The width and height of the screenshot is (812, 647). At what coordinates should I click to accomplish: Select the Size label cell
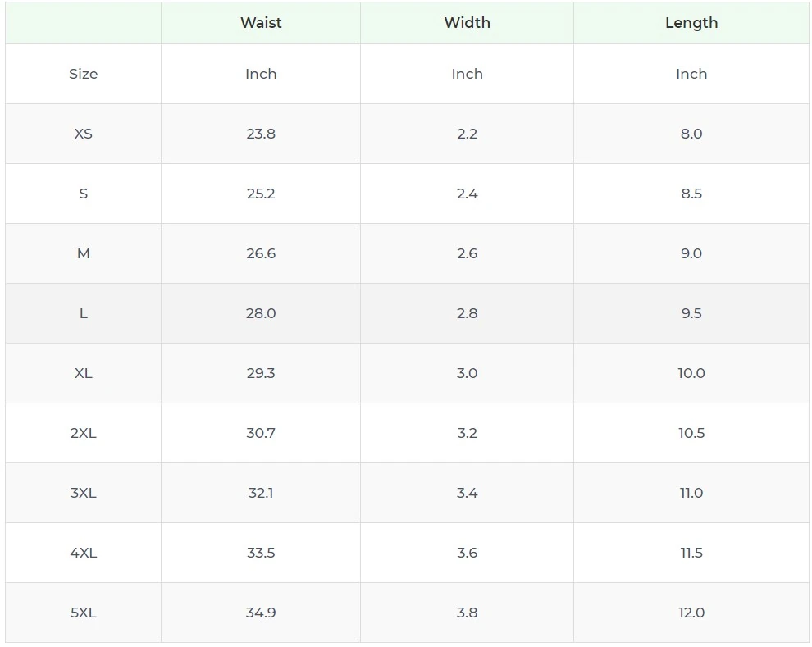pyautogui.click(x=83, y=74)
